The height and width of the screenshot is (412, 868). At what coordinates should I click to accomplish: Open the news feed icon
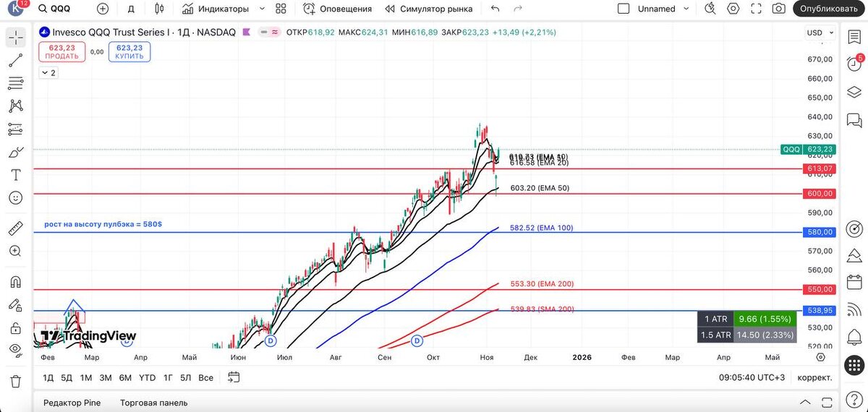tap(854, 311)
